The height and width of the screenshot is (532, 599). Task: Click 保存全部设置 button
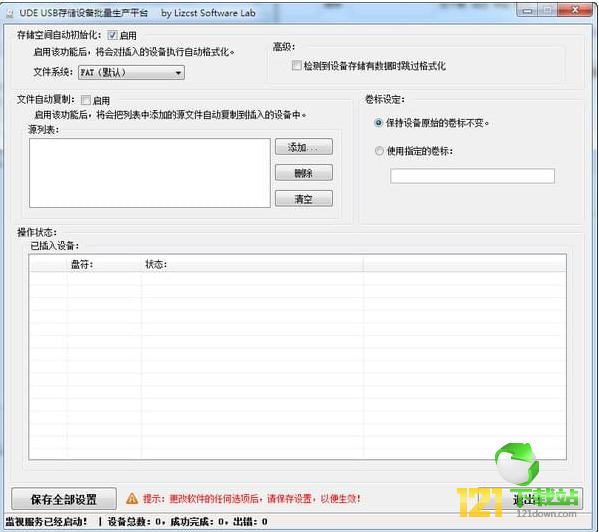tap(64, 499)
